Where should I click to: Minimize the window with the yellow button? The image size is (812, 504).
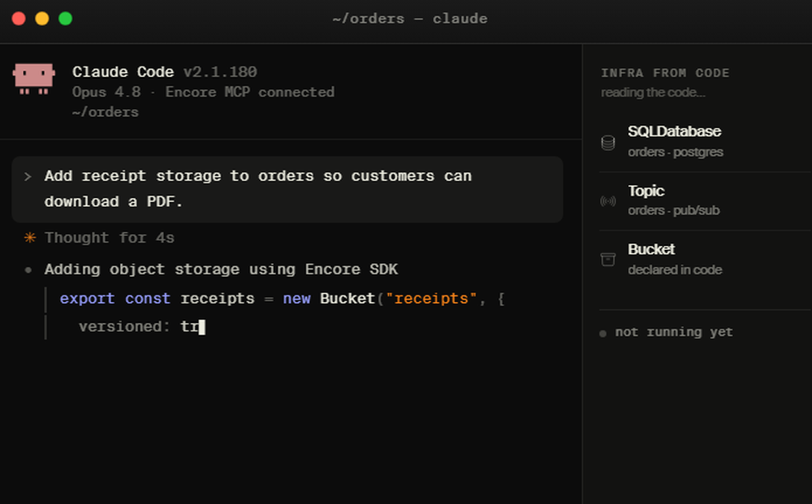click(x=42, y=19)
